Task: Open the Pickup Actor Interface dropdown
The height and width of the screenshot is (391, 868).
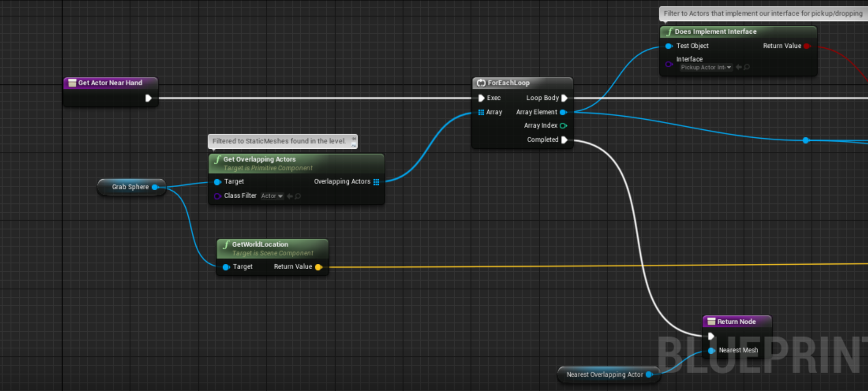Action: (x=705, y=67)
